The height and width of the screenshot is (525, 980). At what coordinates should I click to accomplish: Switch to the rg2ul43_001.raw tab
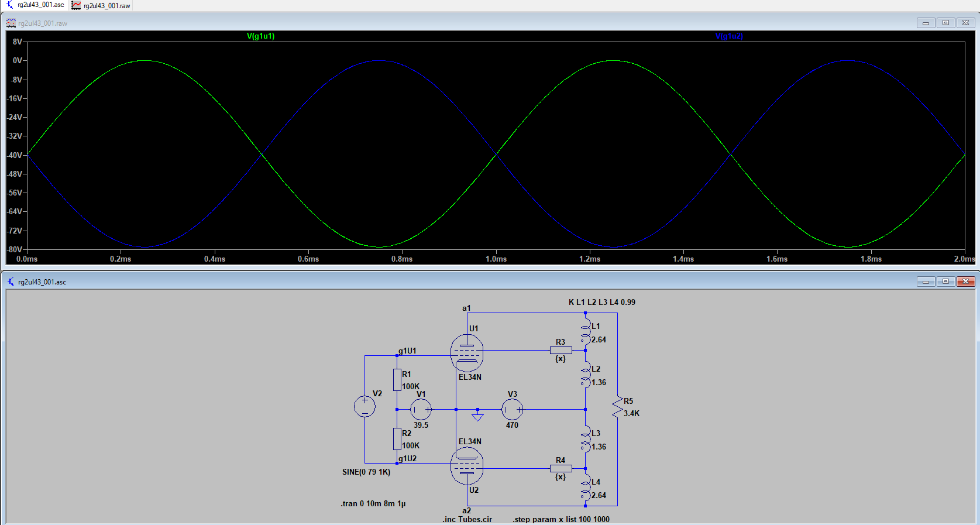click(x=101, y=5)
